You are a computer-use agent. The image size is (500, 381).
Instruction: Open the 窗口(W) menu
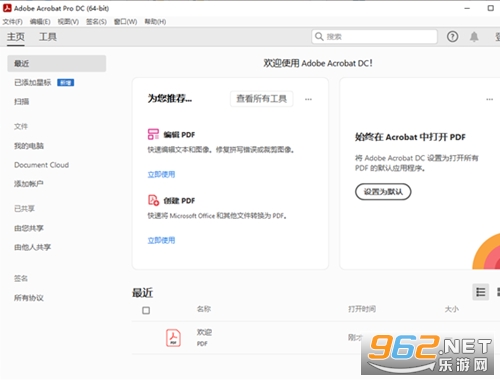coord(125,22)
